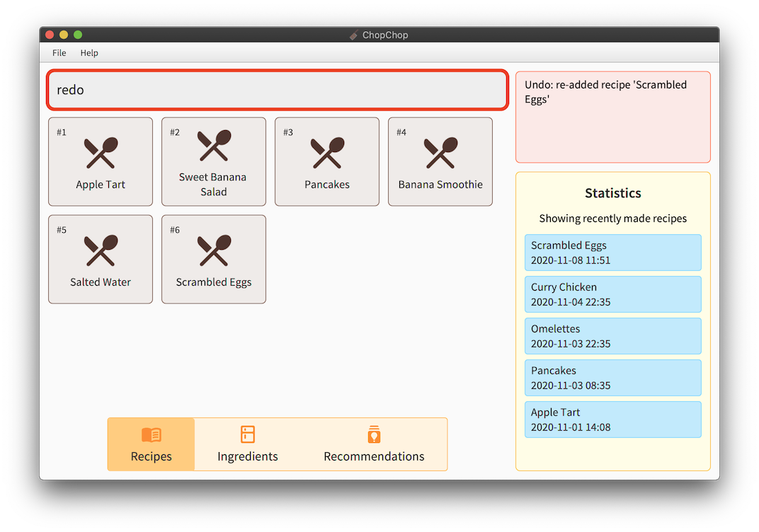Image resolution: width=759 pixels, height=532 pixels.
Task: Click the Omelettes statistics entry
Action: coord(613,336)
